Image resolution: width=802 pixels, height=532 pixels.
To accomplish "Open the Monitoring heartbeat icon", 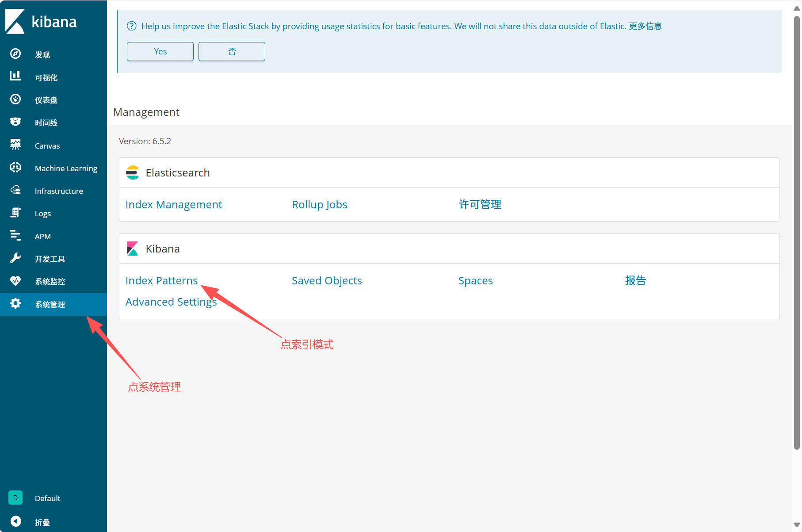I will coord(15,280).
